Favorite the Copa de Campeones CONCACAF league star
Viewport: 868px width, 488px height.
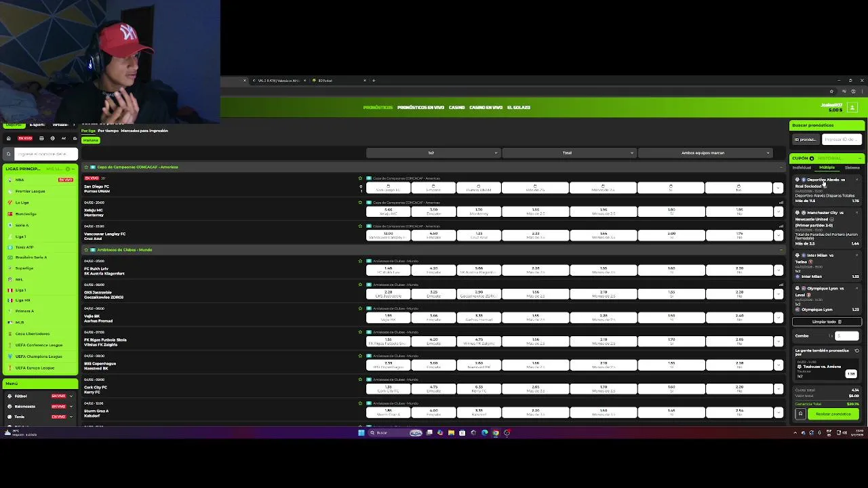(86, 167)
